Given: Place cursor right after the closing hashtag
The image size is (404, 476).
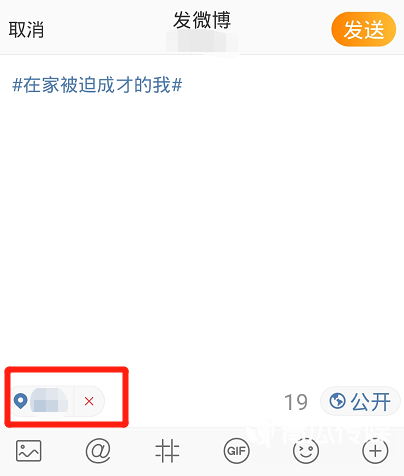Looking at the screenshot, I should coord(183,85).
